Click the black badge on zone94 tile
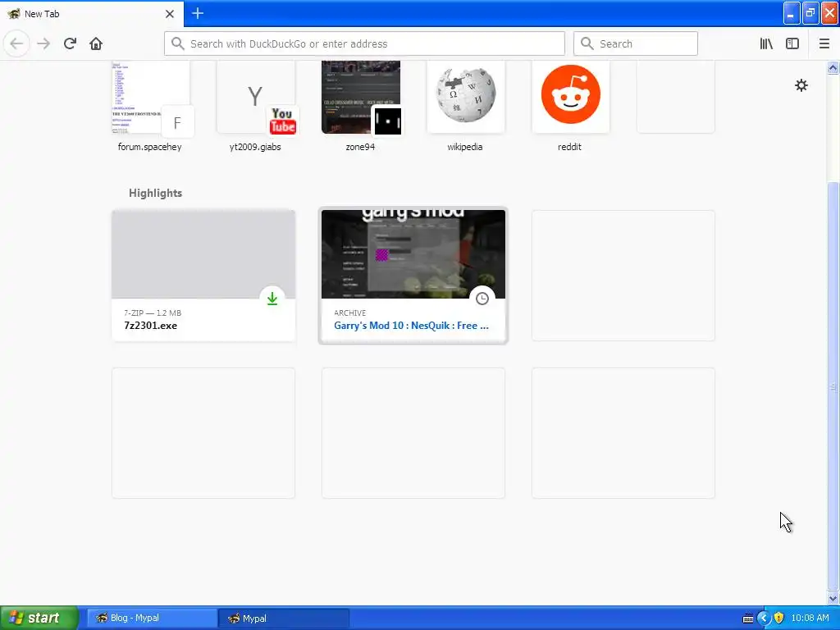The image size is (840, 630). click(x=387, y=121)
